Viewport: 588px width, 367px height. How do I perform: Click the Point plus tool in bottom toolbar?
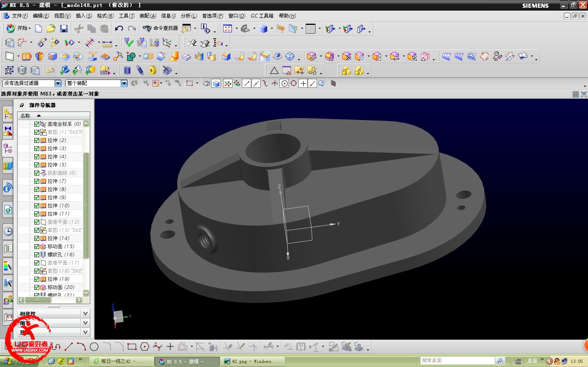point(170,347)
